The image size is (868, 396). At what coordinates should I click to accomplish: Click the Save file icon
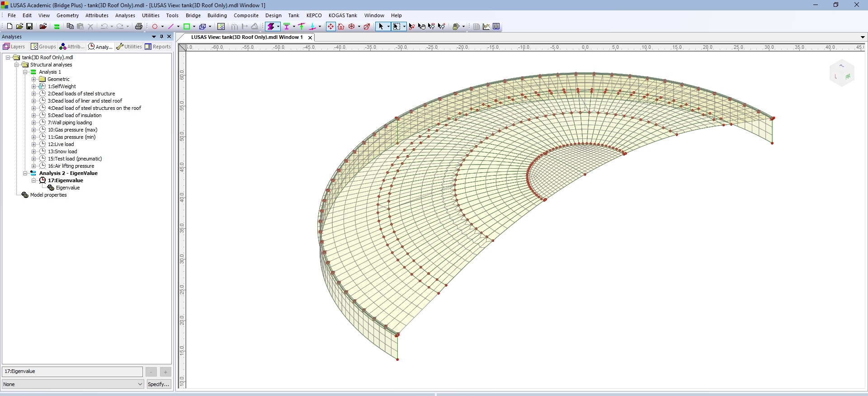click(x=30, y=27)
